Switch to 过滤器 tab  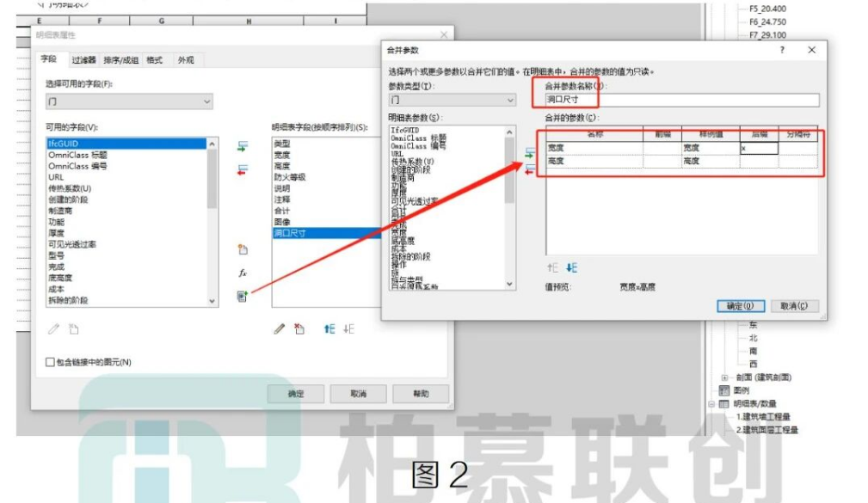[83, 60]
